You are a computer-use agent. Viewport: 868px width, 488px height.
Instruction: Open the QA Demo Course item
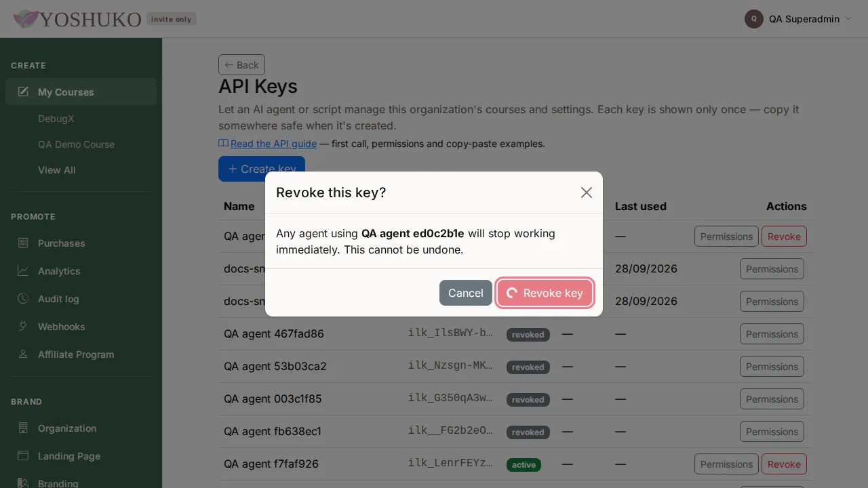click(x=76, y=144)
